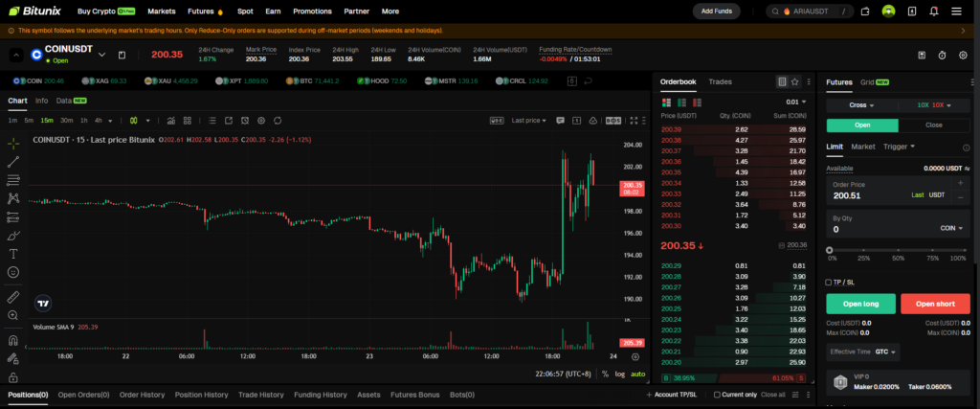Open the long position forecasting tool

click(12, 217)
